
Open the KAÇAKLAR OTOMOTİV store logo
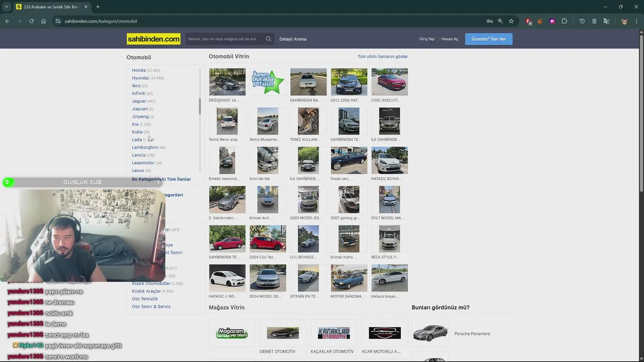coord(334,333)
